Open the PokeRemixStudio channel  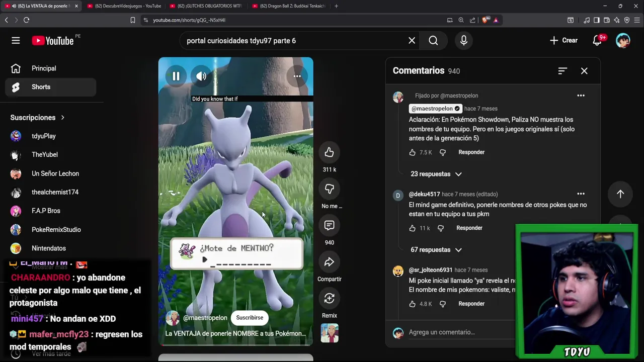point(50,230)
